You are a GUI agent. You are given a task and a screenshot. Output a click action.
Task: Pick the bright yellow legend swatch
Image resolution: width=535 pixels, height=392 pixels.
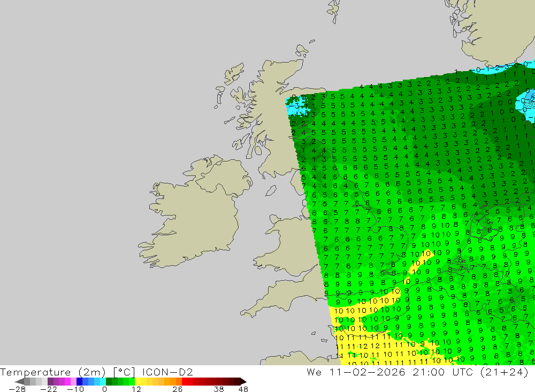138,381
